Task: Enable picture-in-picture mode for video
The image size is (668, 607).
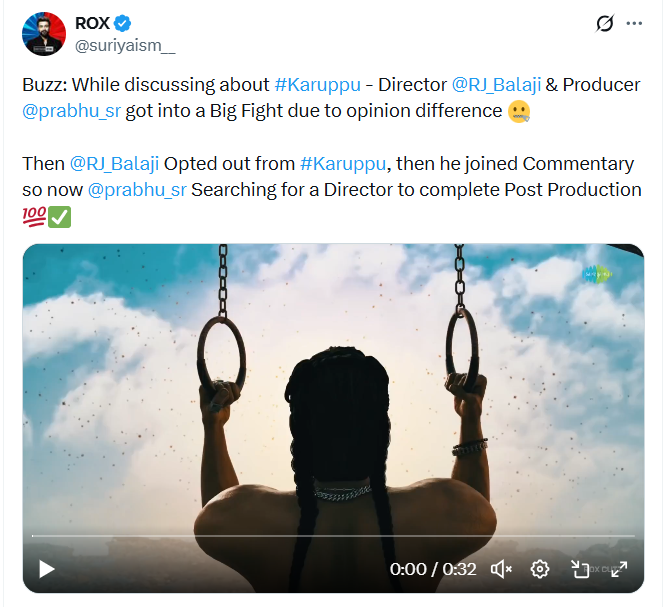Action: (x=580, y=569)
